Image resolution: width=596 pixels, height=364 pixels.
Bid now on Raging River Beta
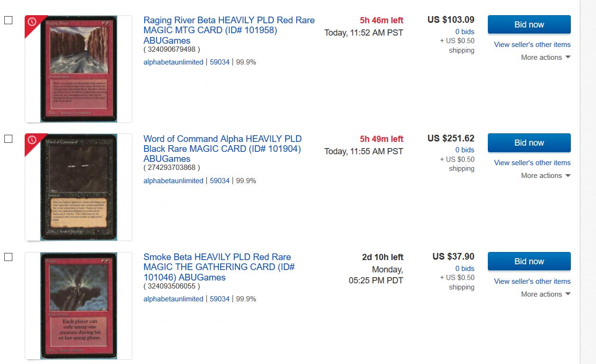pyautogui.click(x=529, y=25)
